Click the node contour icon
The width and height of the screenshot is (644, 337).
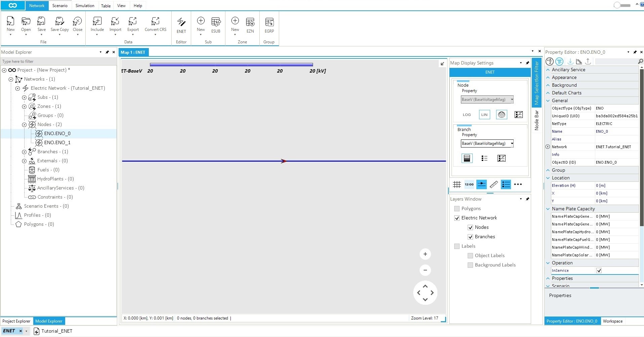pos(501,115)
